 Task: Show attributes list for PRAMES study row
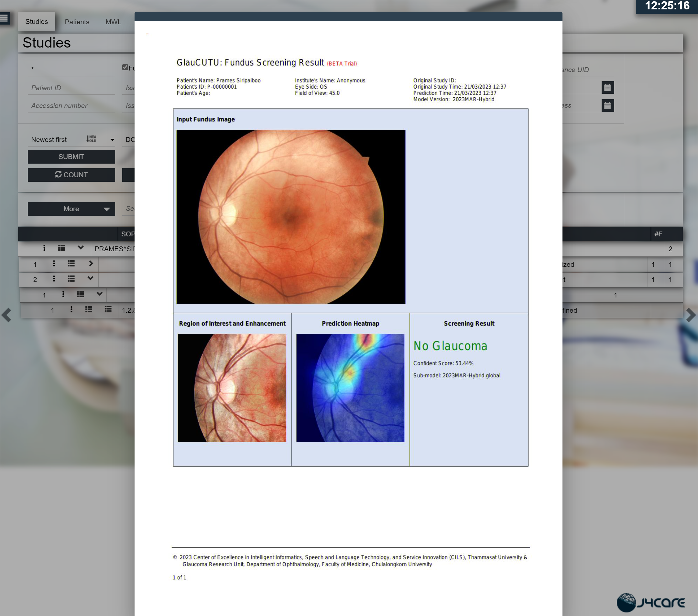point(61,248)
